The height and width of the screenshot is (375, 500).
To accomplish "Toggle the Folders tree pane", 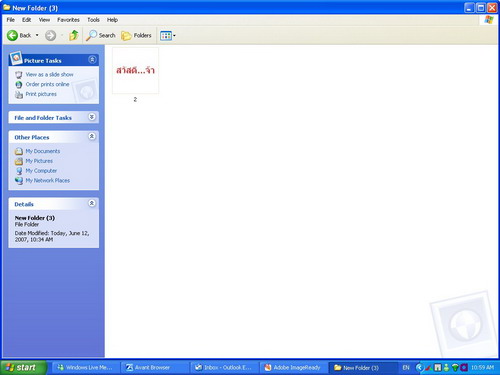I will 136,35.
